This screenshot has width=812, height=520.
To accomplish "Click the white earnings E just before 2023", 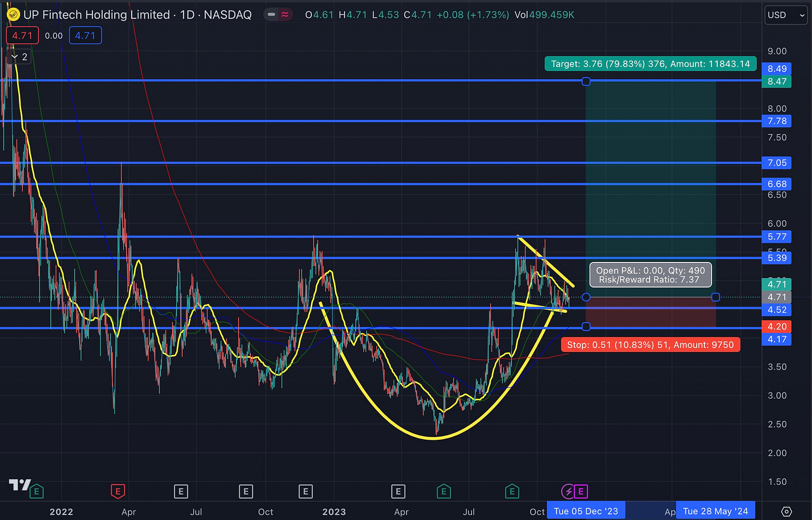I will coord(305,492).
